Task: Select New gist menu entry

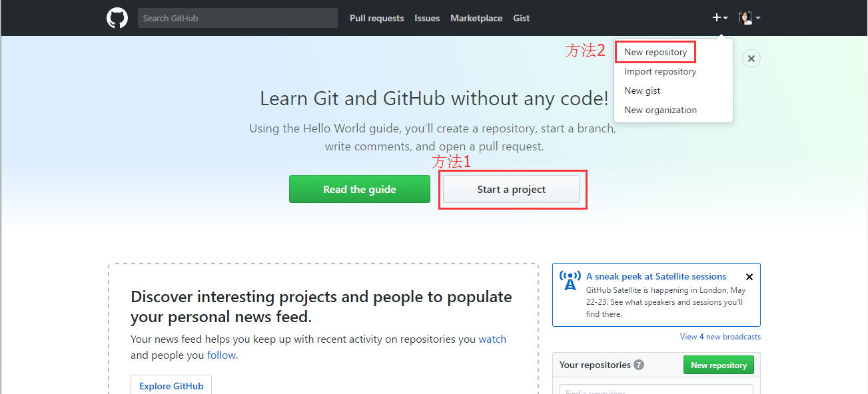Action: tap(642, 91)
